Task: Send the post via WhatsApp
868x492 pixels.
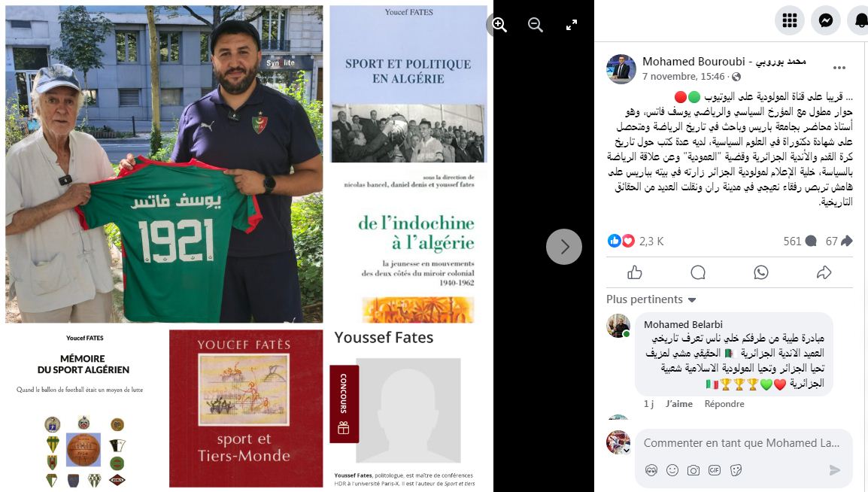Action: click(761, 272)
